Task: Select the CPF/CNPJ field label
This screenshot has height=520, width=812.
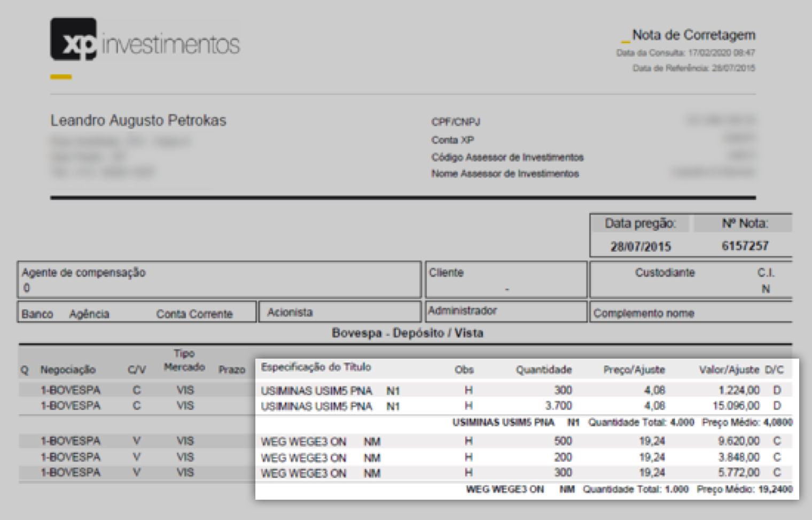Action: (456, 121)
